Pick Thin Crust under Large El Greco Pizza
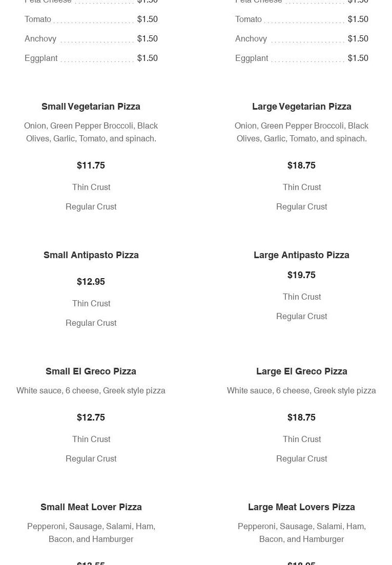The width and height of the screenshot is (392, 565). click(x=302, y=440)
